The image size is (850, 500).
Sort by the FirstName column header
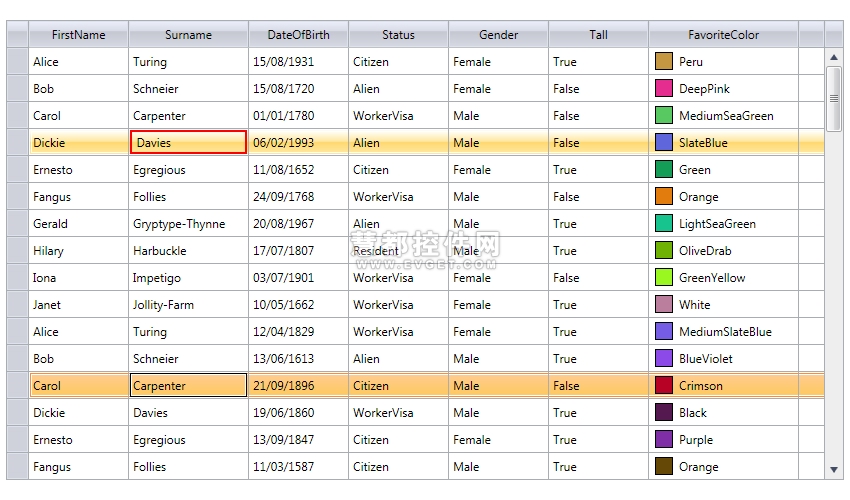79,35
